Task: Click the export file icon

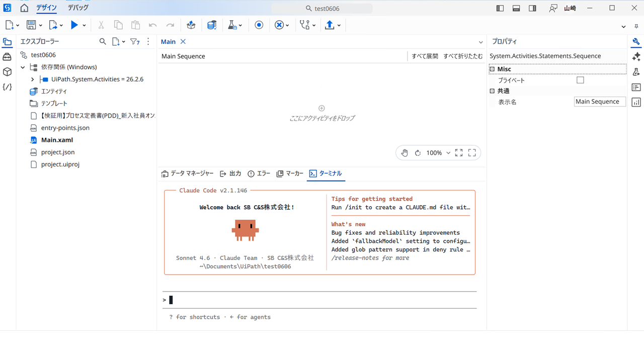Action: click(53, 25)
